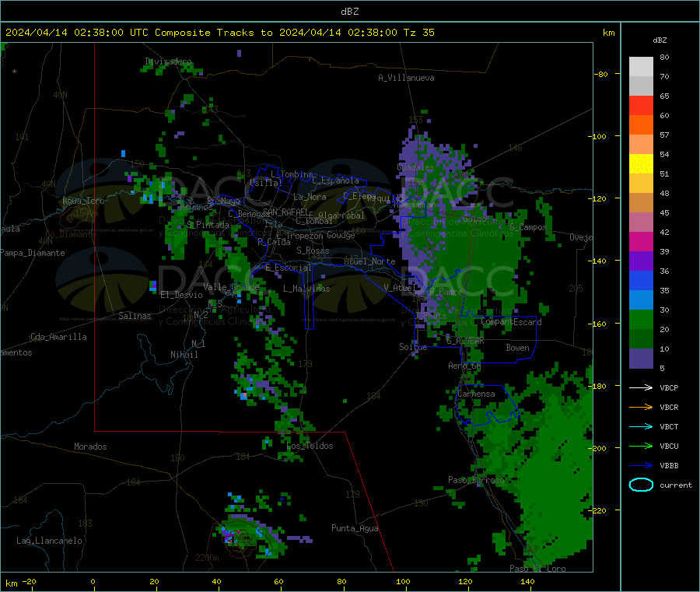The width and height of the screenshot is (700, 592).
Task: Click the white VBCP arrow legend icon
Action: pos(641,387)
